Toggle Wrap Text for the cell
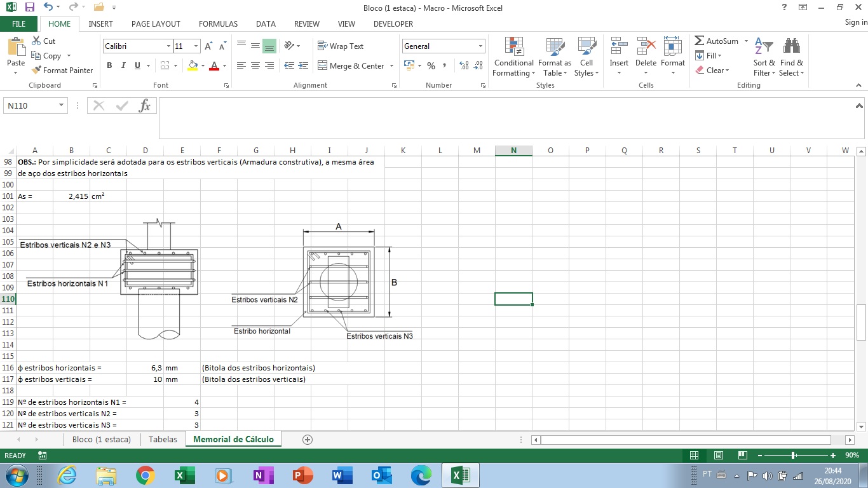868x488 pixels. pos(341,46)
